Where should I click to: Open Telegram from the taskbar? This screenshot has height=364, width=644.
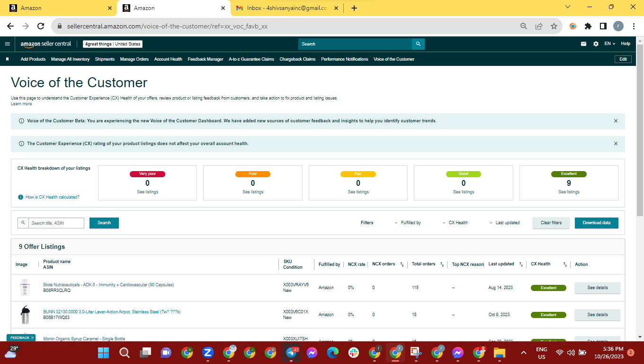click(x=291, y=353)
